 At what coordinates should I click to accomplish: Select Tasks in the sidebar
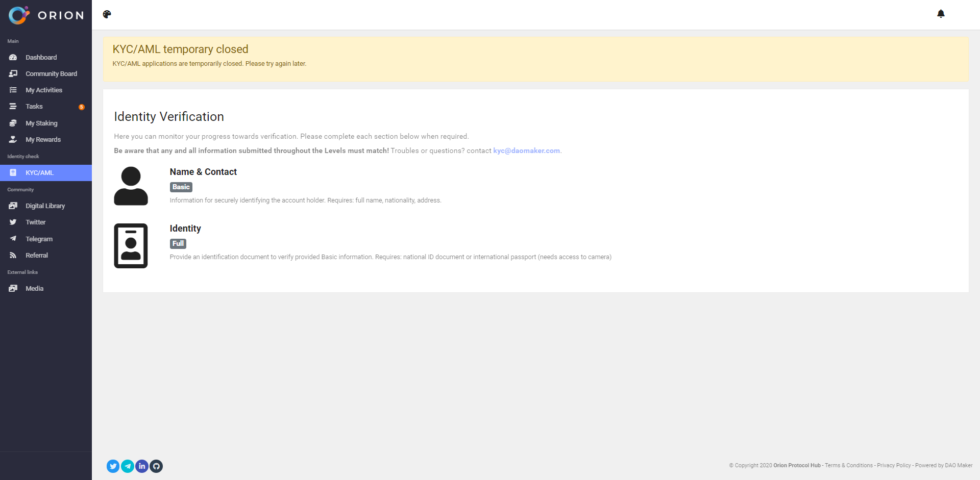[x=34, y=107]
